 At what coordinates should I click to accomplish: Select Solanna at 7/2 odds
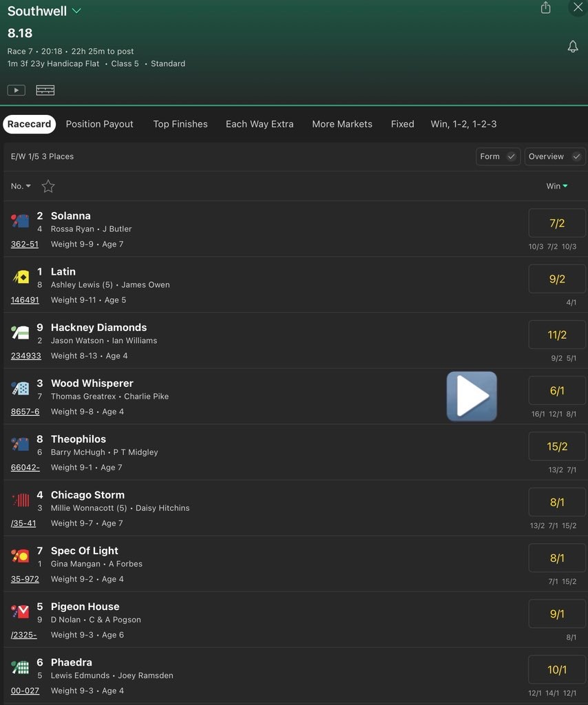point(557,223)
